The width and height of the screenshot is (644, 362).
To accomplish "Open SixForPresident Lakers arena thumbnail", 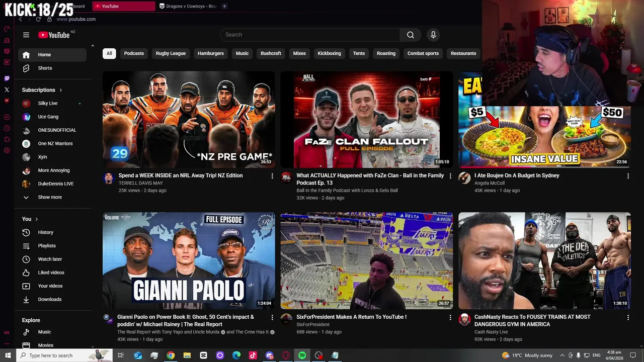I will point(367,260).
